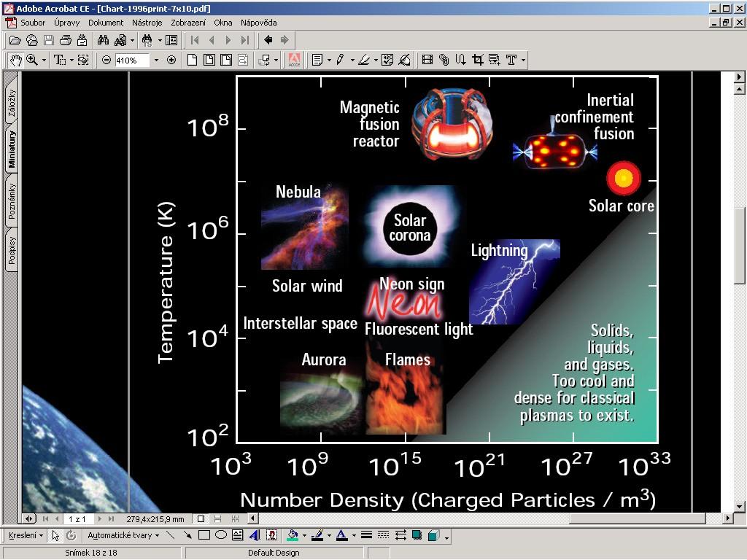Viewport: 747px width, 560px height.
Task: Go to last page toolbar arrow
Action: 245,41
